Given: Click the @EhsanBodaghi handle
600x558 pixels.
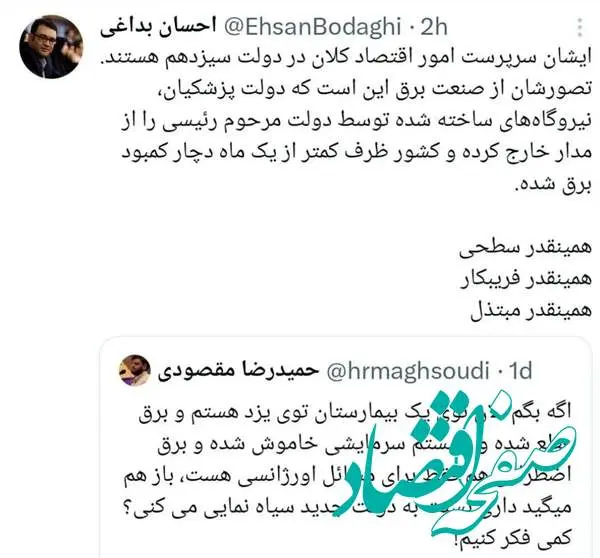Looking at the screenshot, I should coord(312,28).
